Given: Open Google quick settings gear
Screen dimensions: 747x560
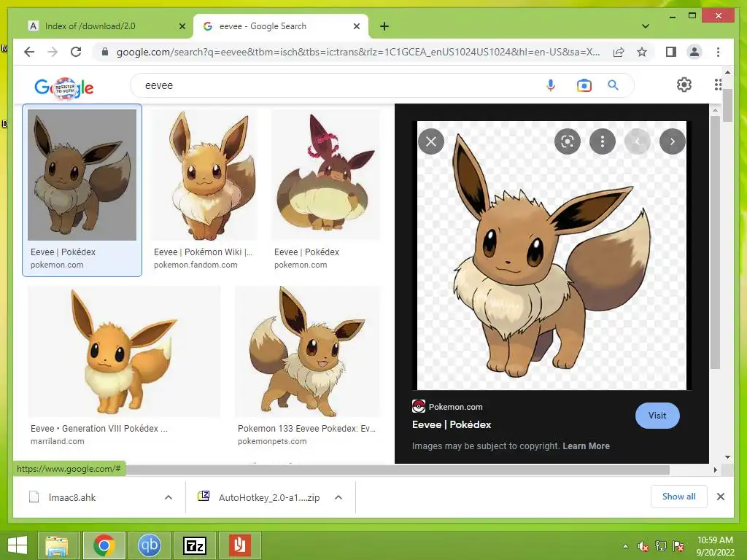Looking at the screenshot, I should point(684,85).
